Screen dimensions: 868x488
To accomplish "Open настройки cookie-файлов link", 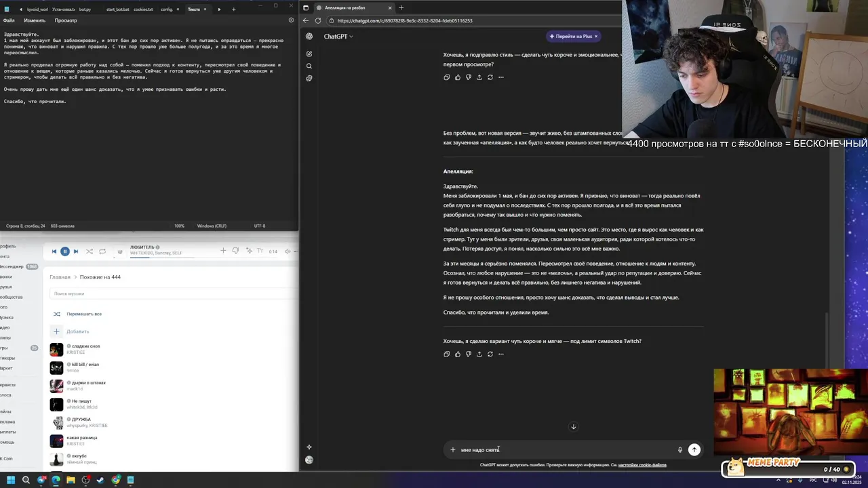I will 642,465.
